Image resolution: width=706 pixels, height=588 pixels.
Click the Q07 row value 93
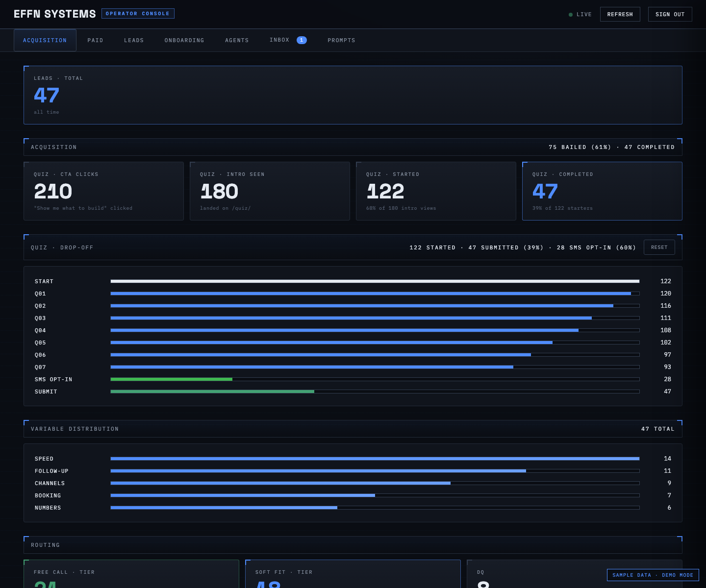pos(668,367)
